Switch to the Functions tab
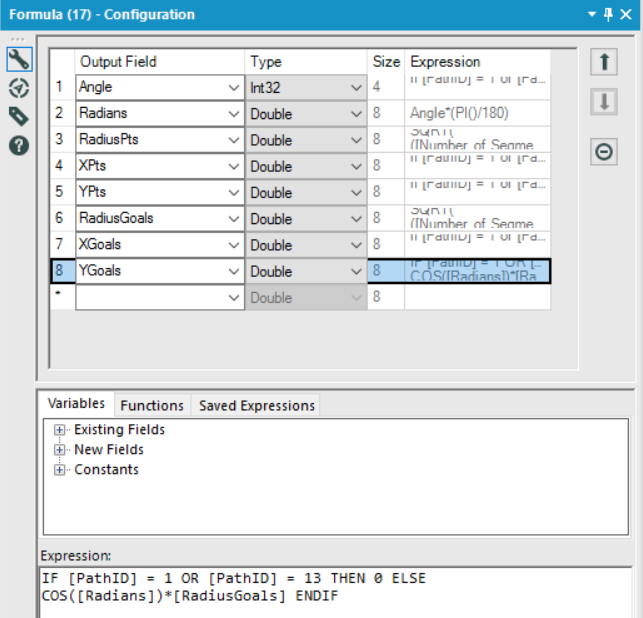 [152, 405]
